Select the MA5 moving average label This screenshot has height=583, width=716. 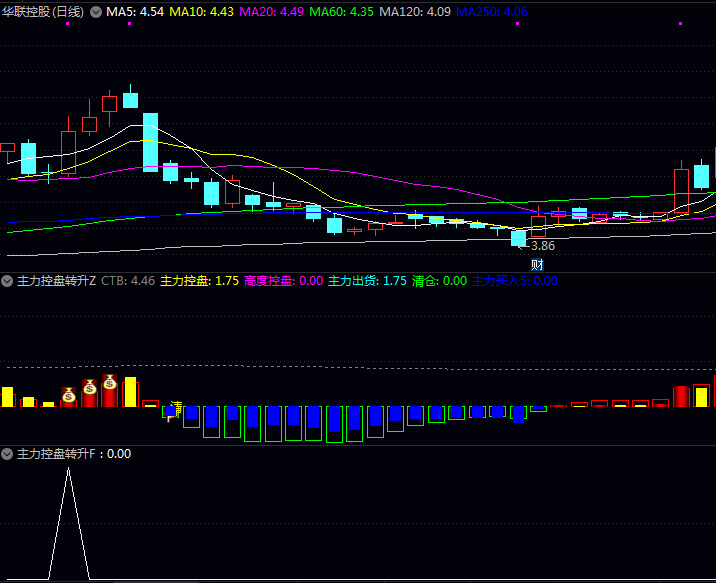click(135, 12)
